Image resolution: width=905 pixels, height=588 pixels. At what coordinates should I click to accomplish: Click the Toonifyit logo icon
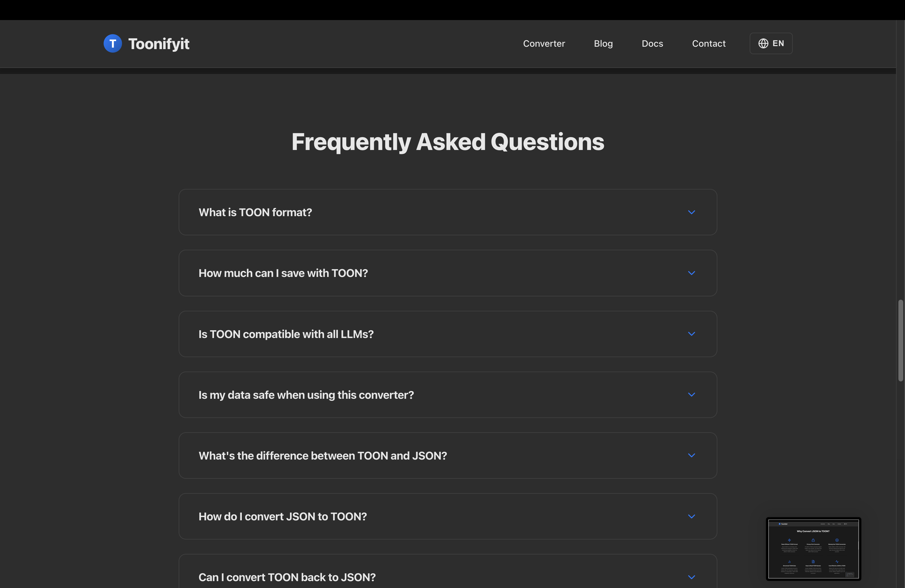coord(113,43)
